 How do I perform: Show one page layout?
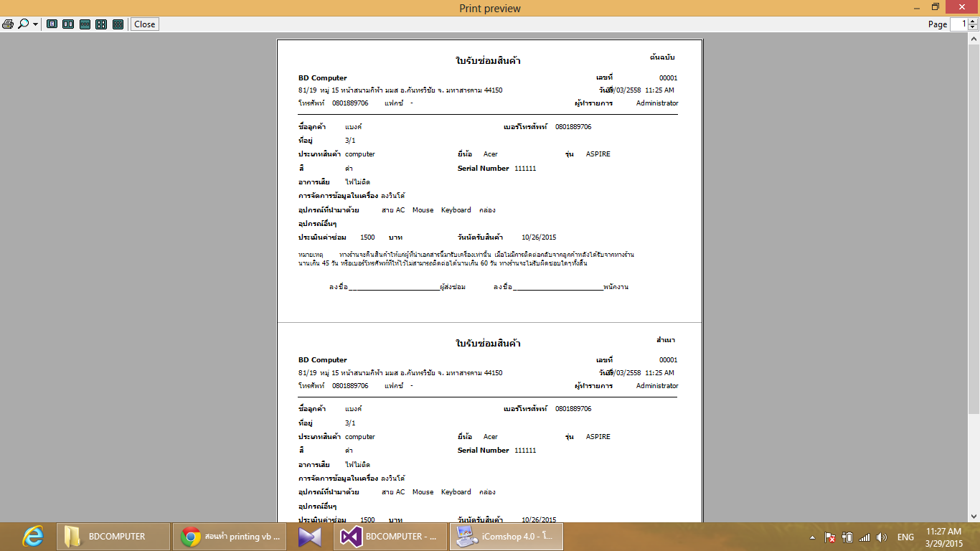52,24
